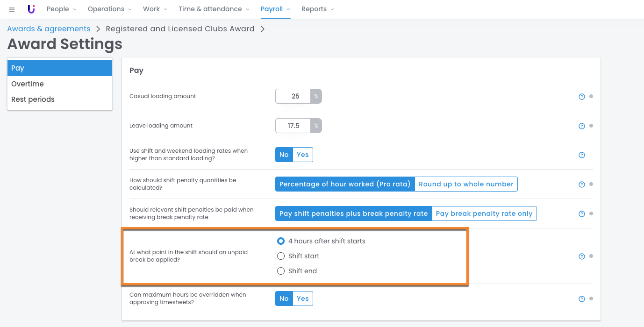The height and width of the screenshot is (327, 644).
Task: Select the Shift end radio option
Action: [x=281, y=271]
